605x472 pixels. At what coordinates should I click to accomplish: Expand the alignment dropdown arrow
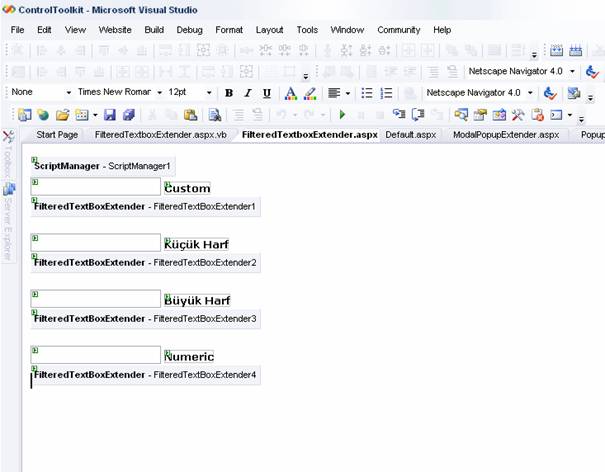coord(348,93)
